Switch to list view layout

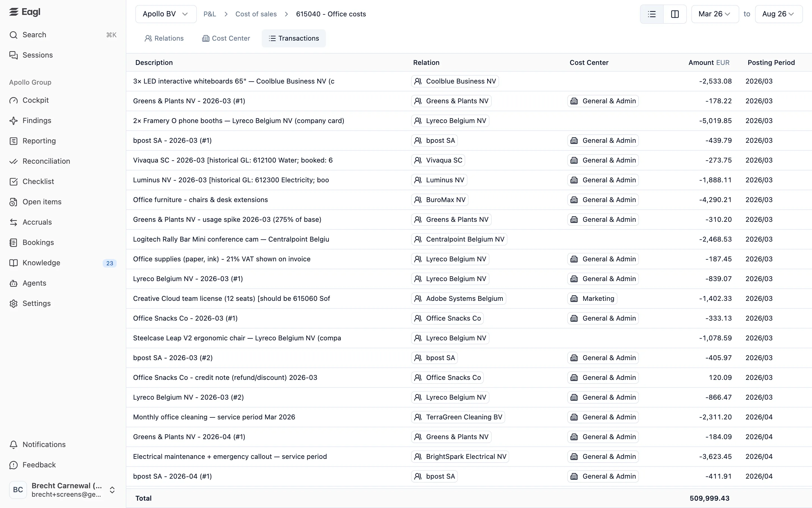point(652,14)
